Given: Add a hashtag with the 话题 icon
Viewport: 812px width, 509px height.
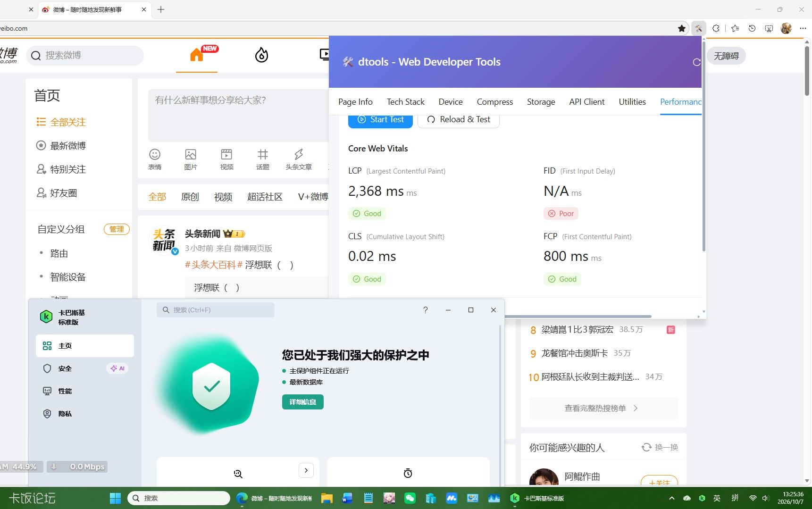Looking at the screenshot, I should point(263,159).
